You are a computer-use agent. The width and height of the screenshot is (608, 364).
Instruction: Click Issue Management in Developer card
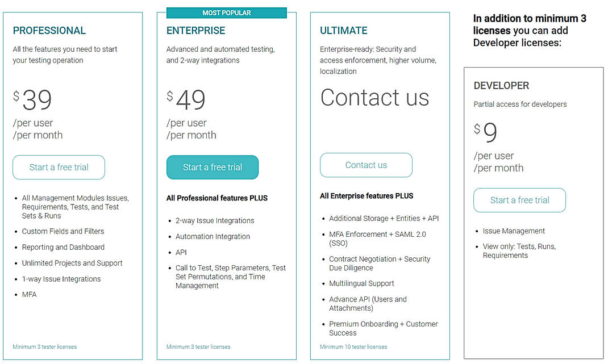[514, 231]
